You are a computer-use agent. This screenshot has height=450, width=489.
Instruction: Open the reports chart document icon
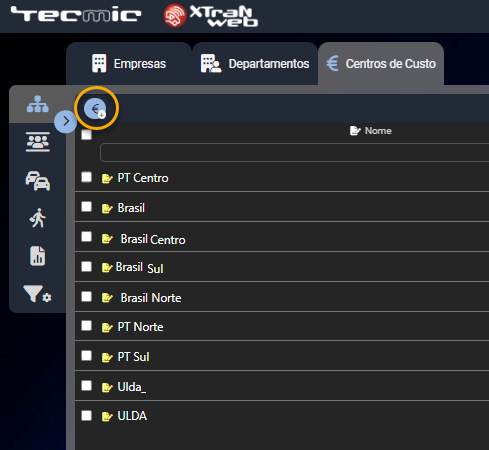[x=38, y=256]
